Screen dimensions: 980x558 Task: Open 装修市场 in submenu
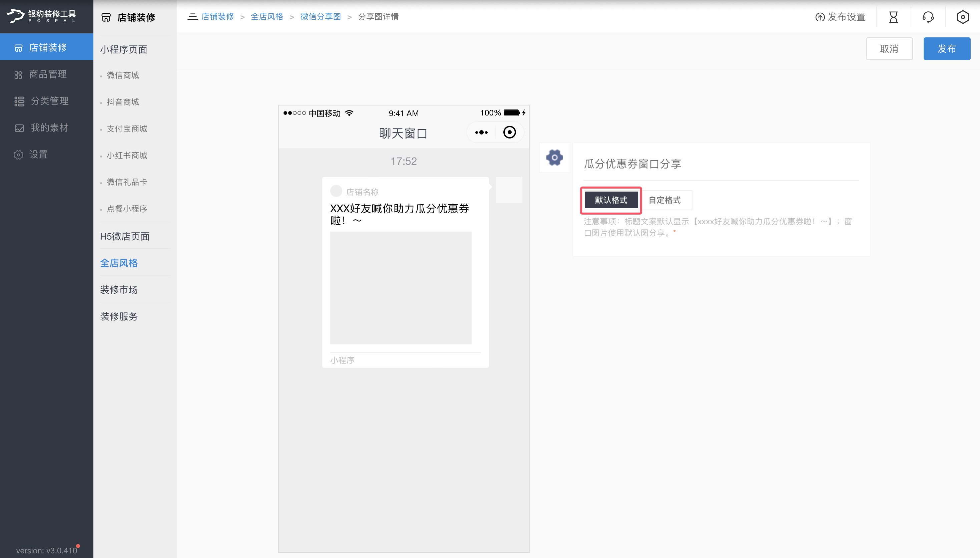119,290
